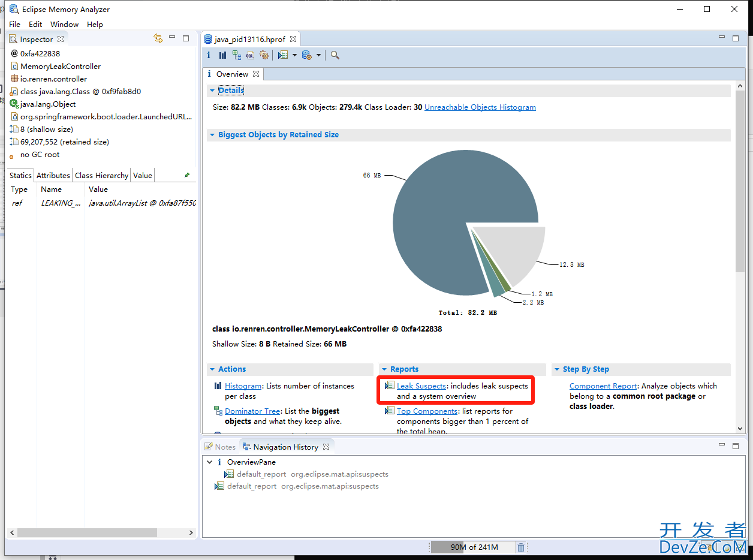This screenshot has height=560, width=753.
Task: Open Unreachable Objects Histogram link
Action: click(480, 107)
